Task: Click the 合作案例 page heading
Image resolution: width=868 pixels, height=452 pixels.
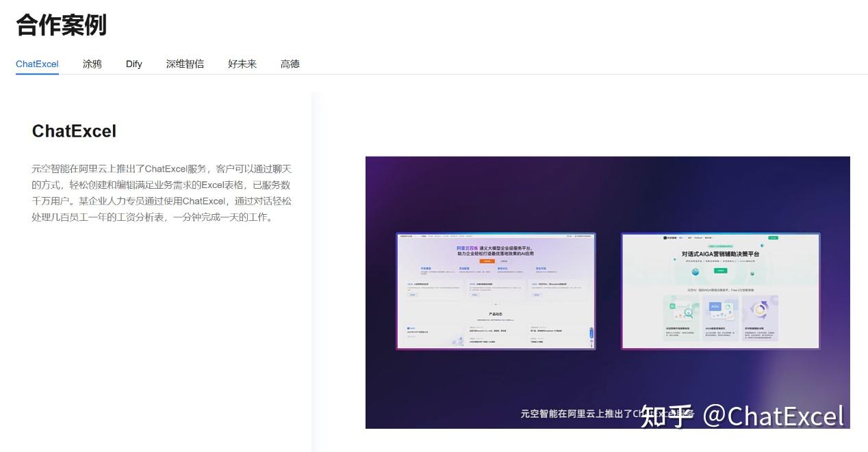Action: 61,25
